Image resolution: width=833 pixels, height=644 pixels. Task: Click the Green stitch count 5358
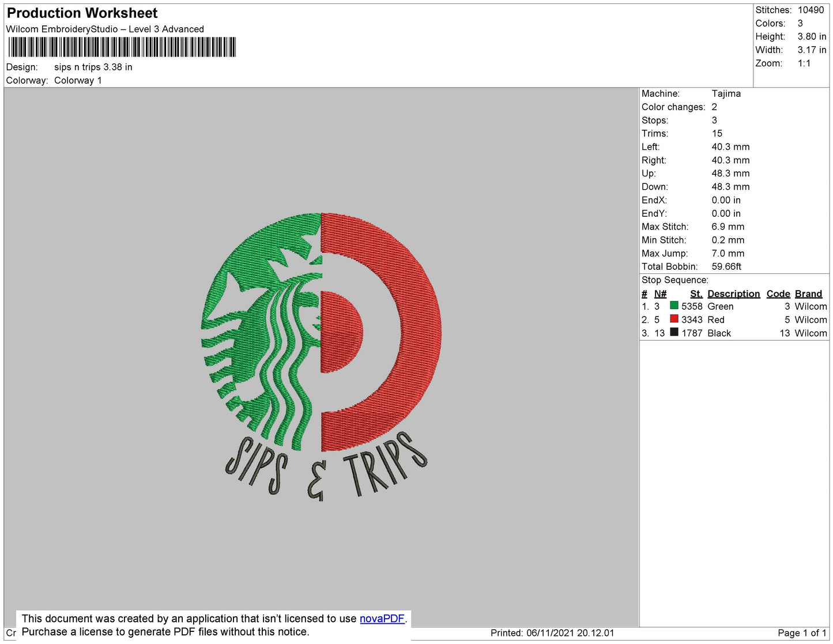point(692,306)
